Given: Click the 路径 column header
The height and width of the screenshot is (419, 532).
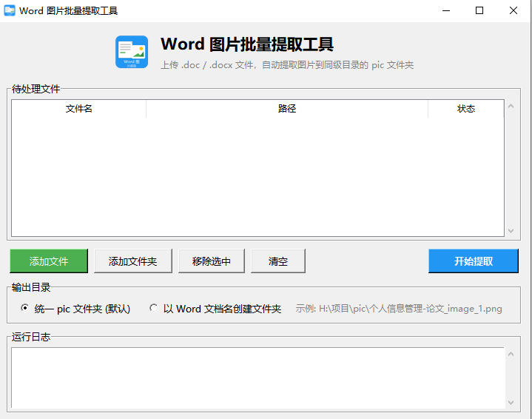Looking at the screenshot, I should pyautogui.click(x=287, y=109).
